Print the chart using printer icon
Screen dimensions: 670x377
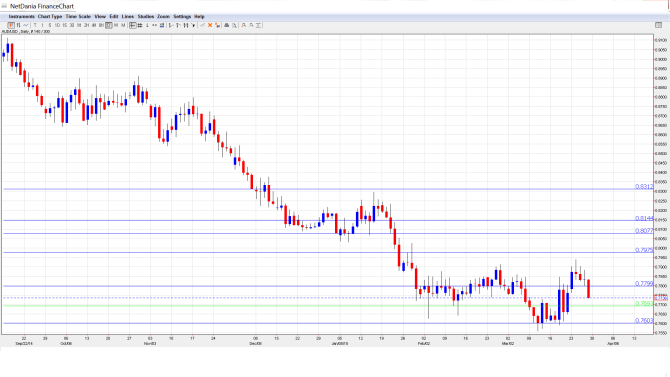click(x=227, y=25)
